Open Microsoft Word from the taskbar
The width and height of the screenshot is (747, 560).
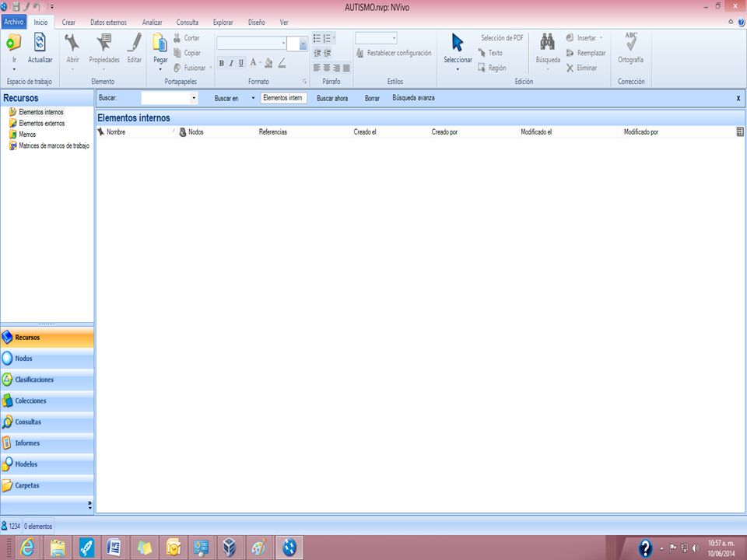pos(114,547)
